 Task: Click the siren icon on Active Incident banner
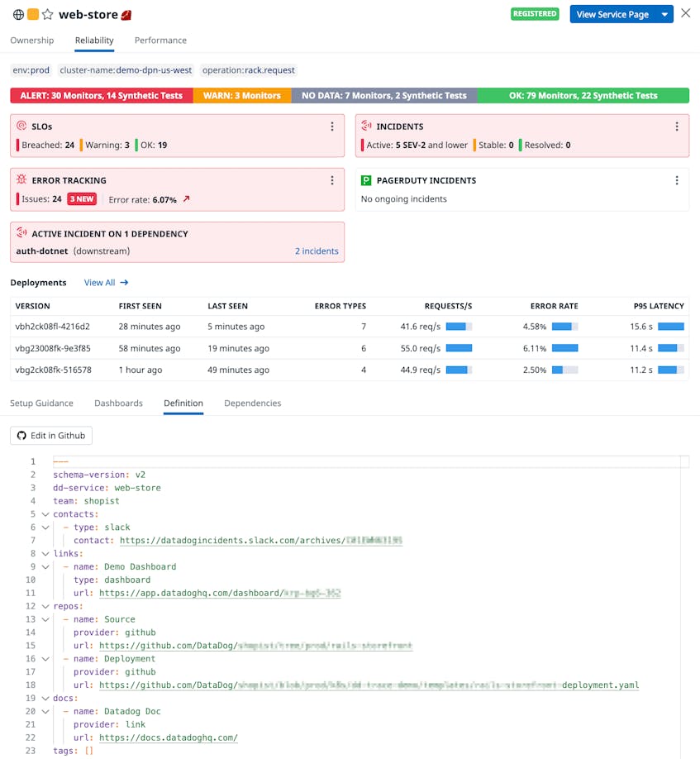pos(19,233)
